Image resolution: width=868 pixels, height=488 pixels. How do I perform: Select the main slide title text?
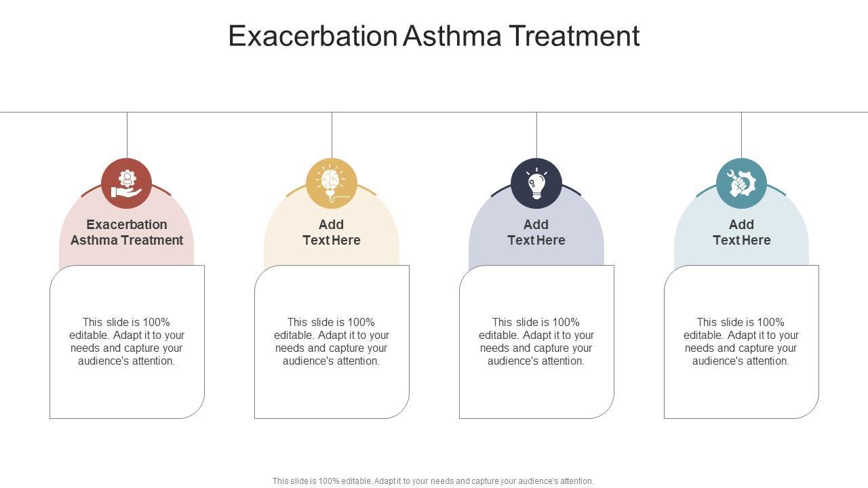coord(434,36)
